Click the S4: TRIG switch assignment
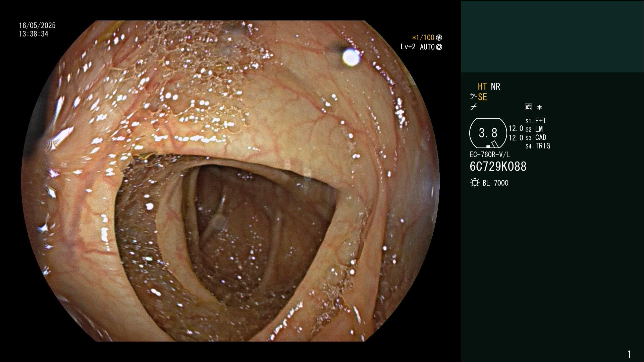 (x=538, y=146)
